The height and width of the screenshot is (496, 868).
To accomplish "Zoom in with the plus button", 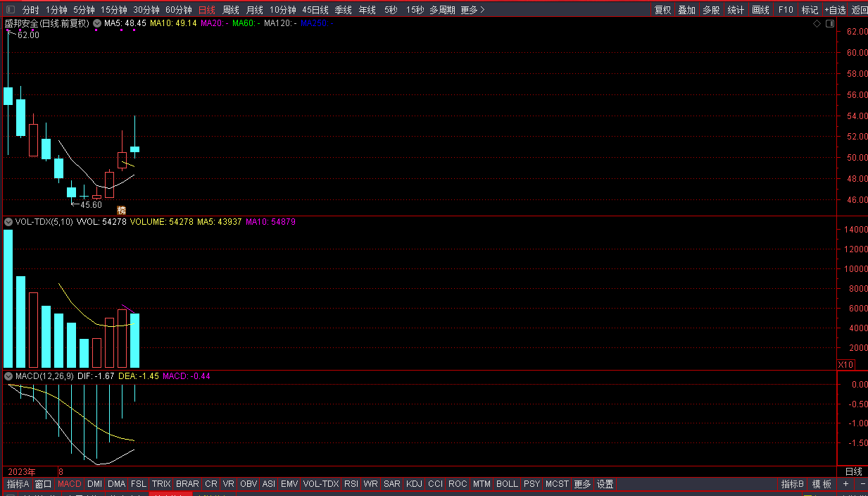I will [x=845, y=484].
